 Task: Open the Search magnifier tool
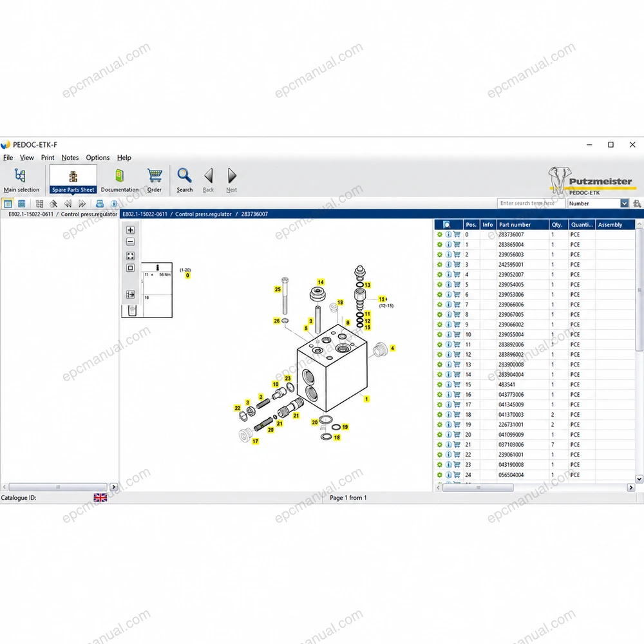coord(184,180)
